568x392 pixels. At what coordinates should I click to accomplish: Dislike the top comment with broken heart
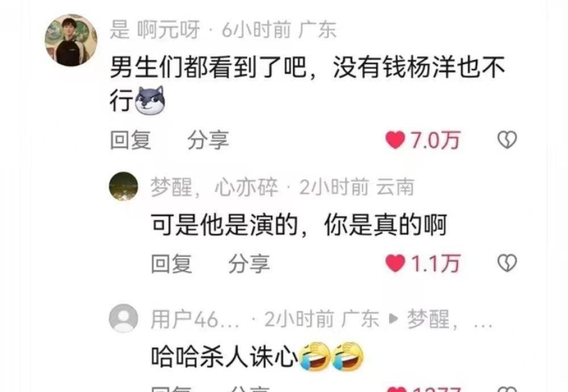click(x=507, y=140)
